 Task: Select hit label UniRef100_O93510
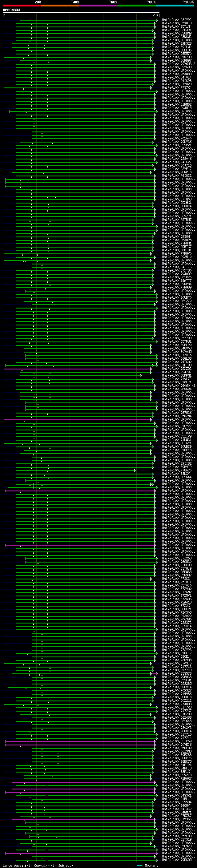(x=177, y=257)
